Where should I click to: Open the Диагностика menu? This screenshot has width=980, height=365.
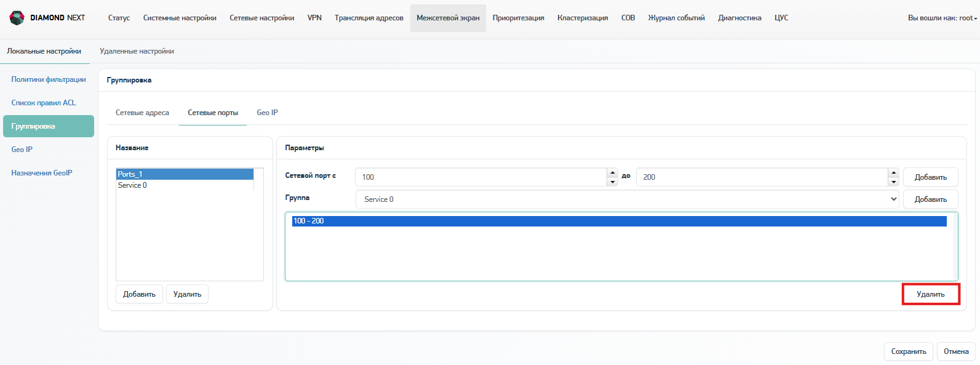pos(739,18)
